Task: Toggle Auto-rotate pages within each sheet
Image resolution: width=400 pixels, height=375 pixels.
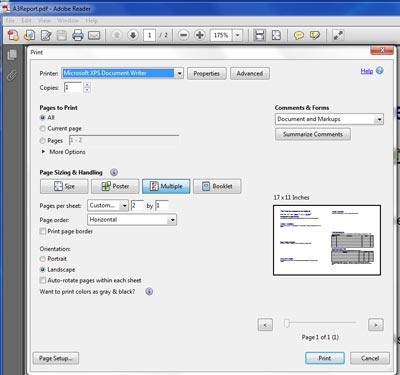Action: pos(43,280)
